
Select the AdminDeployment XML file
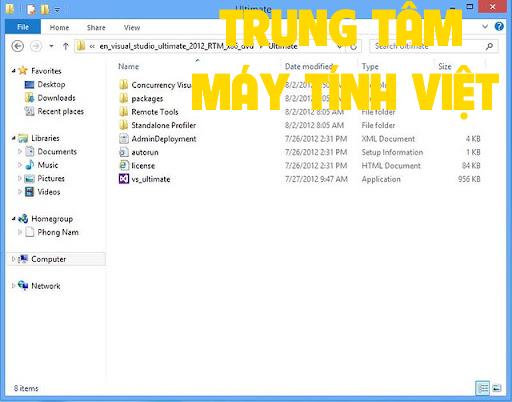pyautogui.click(x=164, y=139)
